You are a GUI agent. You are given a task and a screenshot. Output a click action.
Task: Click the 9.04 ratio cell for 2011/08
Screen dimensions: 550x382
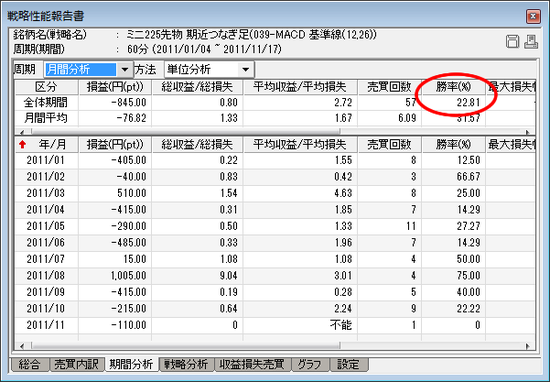(x=197, y=276)
